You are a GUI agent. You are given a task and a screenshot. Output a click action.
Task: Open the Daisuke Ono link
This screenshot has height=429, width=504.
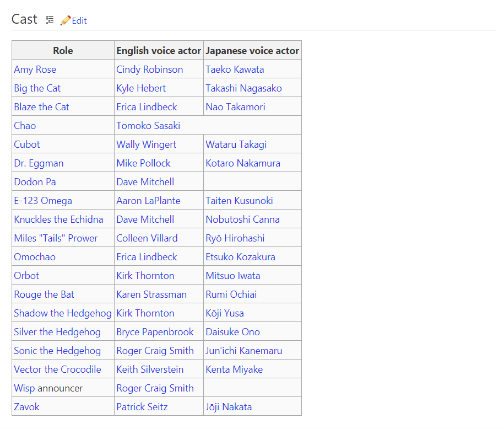coord(232,332)
